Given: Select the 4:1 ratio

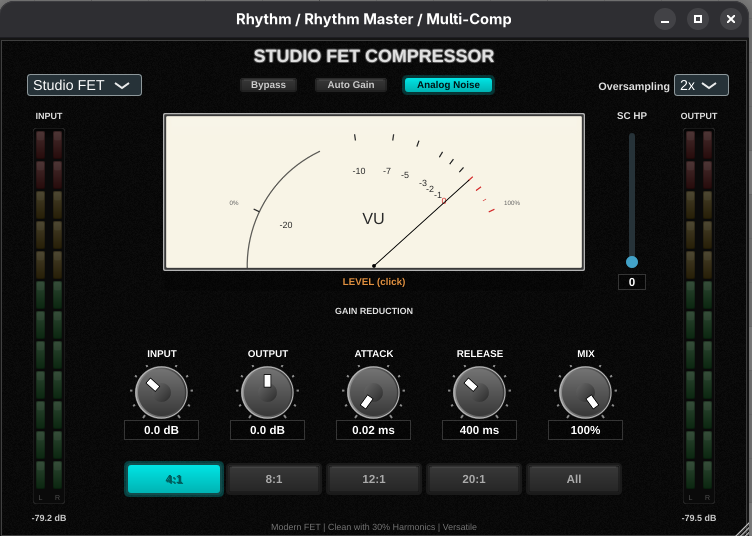Looking at the screenshot, I should [174, 479].
